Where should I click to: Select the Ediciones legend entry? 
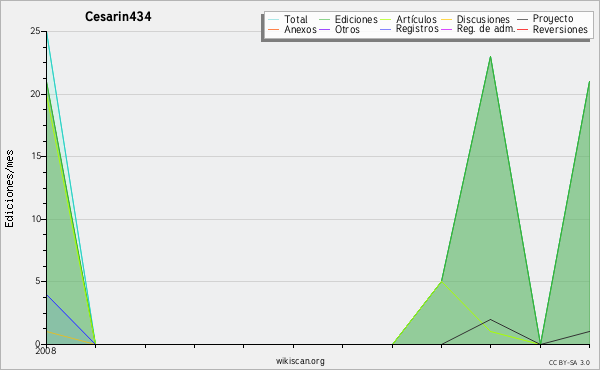tap(356, 20)
